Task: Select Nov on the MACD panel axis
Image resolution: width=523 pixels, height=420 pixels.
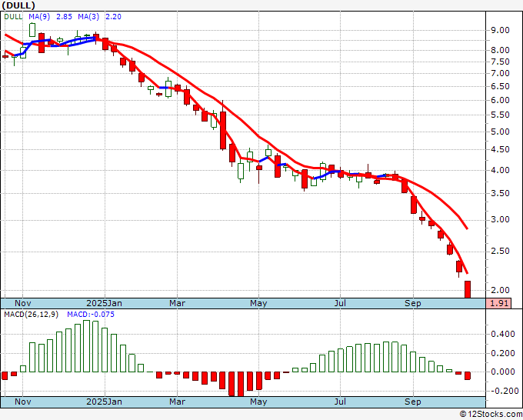Action: (x=24, y=402)
